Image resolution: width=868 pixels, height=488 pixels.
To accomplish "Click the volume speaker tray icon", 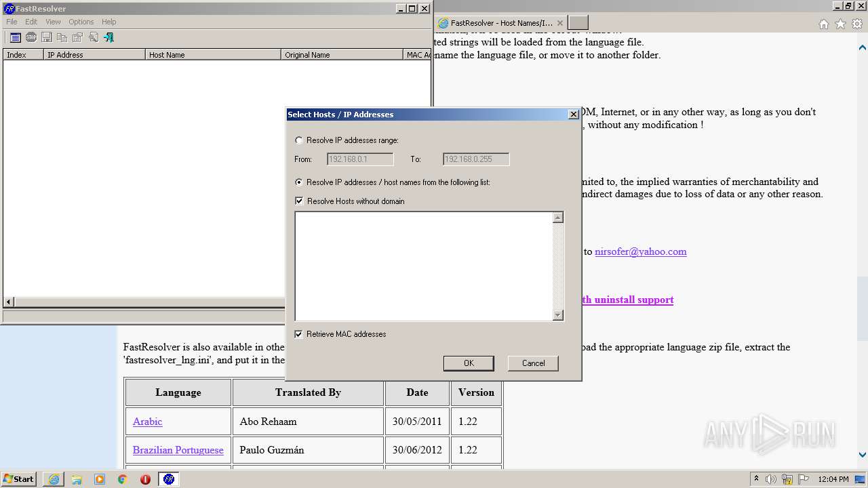I will 771,479.
